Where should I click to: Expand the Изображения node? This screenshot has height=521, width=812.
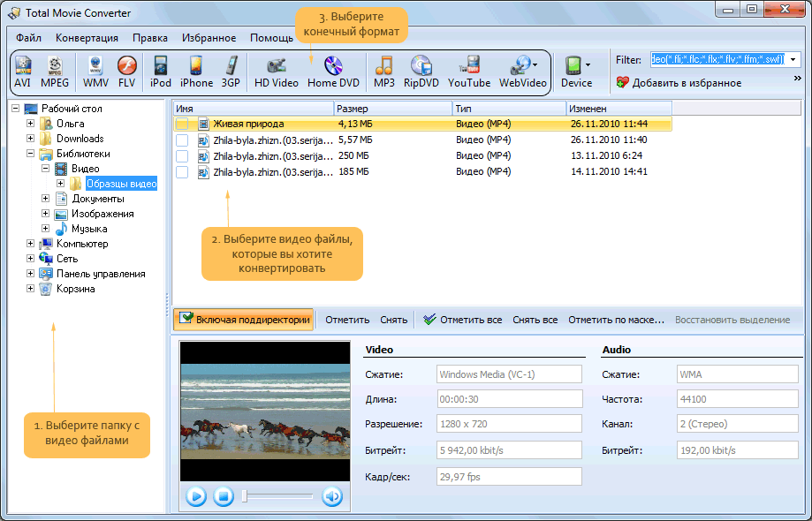46,214
